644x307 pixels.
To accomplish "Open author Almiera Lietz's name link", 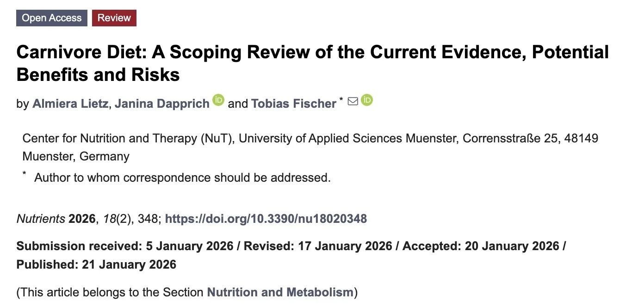I will click(70, 104).
